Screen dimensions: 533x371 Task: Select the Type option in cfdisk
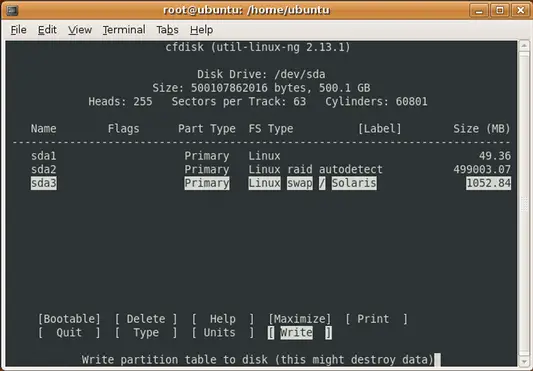[x=146, y=333]
